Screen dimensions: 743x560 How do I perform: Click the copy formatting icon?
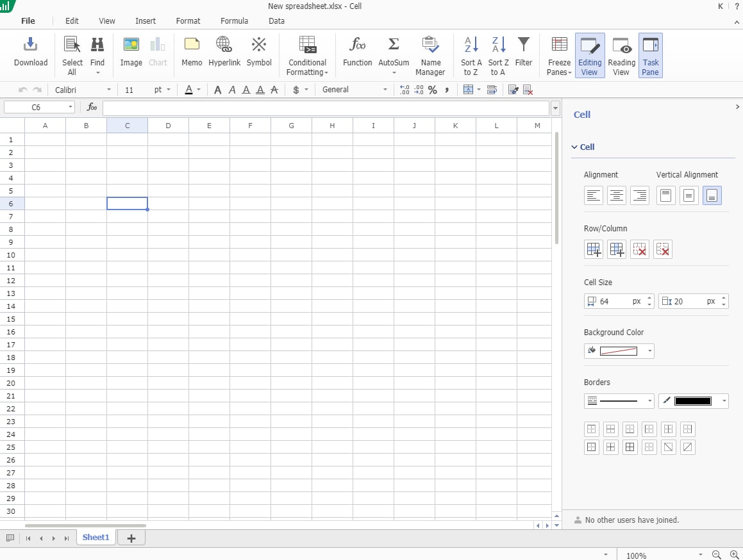513,90
